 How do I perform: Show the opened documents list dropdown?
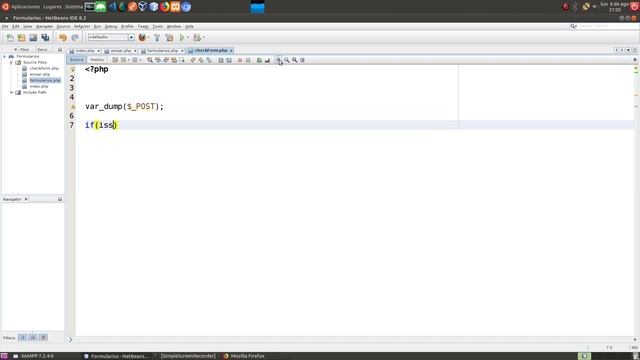click(x=628, y=50)
